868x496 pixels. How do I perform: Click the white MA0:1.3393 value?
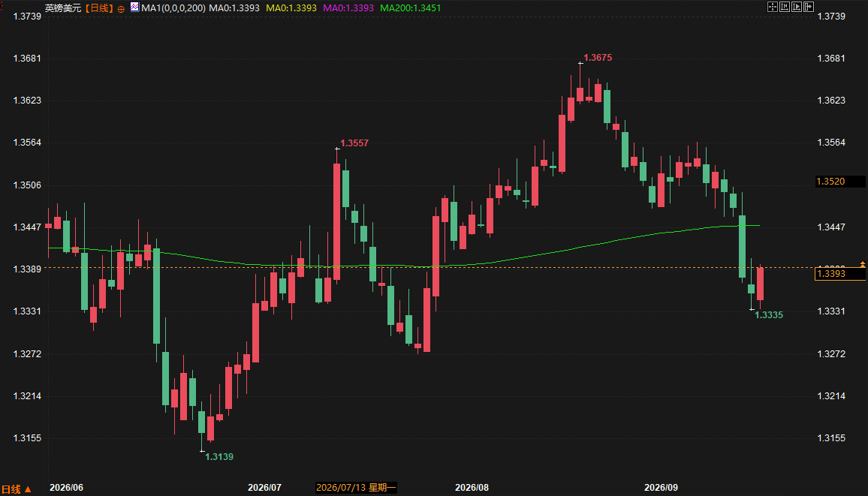click(234, 8)
